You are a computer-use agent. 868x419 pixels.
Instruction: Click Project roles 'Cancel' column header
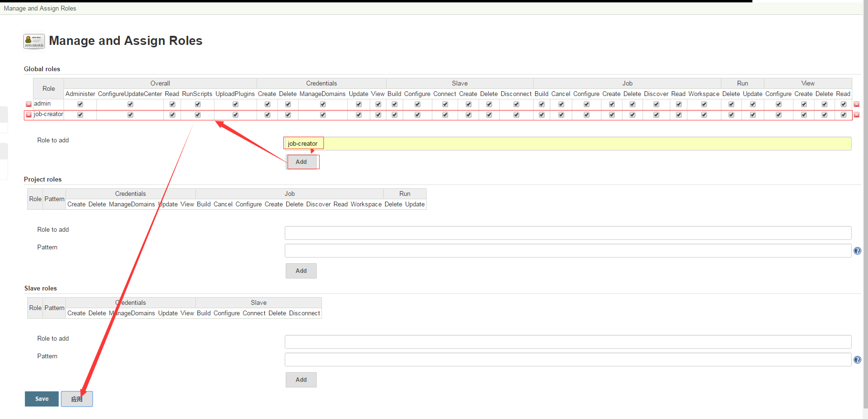(x=223, y=204)
